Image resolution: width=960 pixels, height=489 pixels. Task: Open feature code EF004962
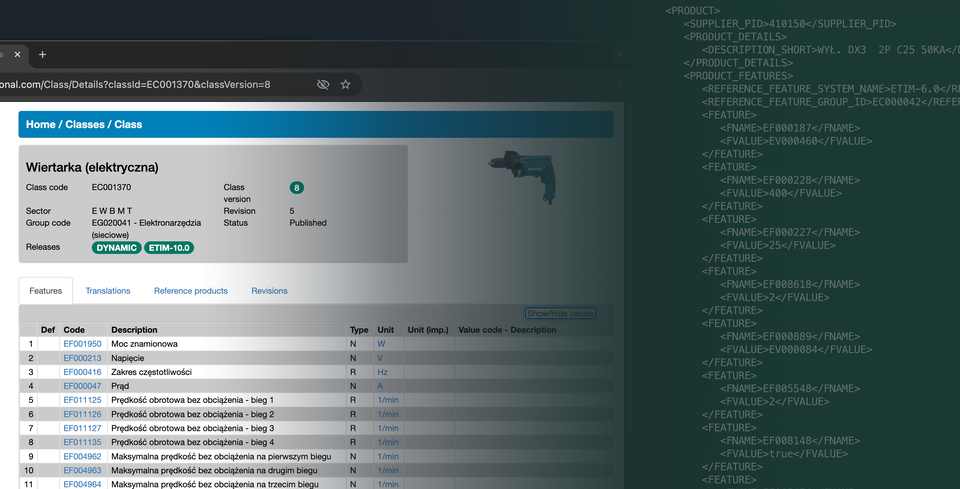point(83,457)
